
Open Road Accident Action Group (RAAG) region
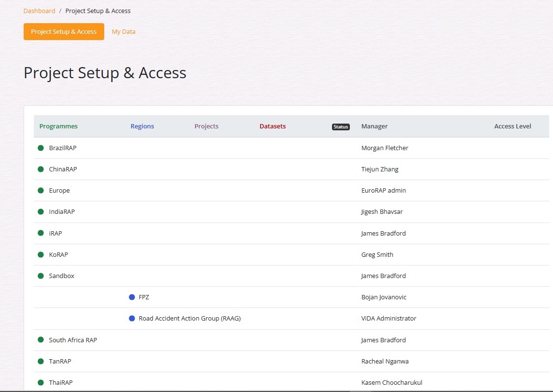[x=190, y=318]
